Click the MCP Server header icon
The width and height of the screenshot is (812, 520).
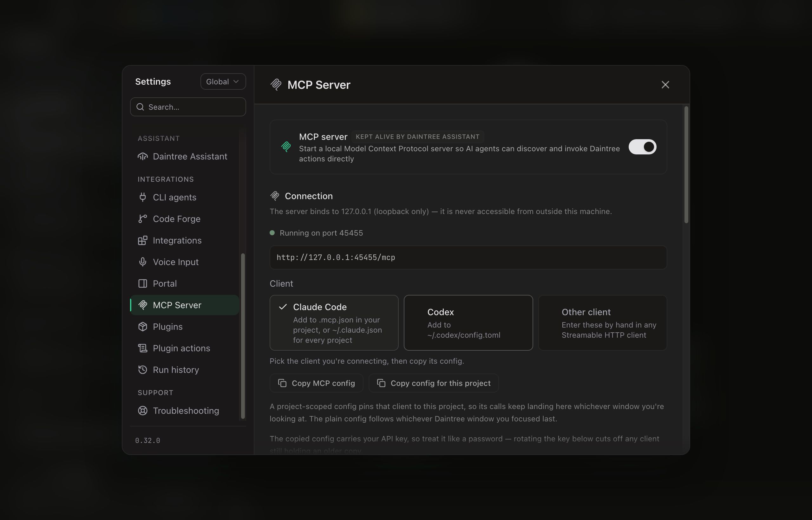(x=276, y=84)
